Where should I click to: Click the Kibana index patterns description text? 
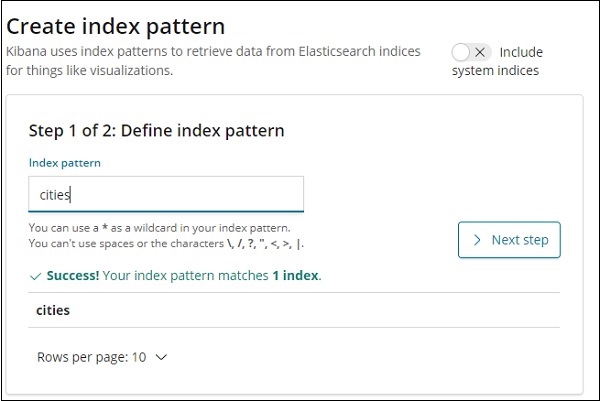(x=213, y=51)
